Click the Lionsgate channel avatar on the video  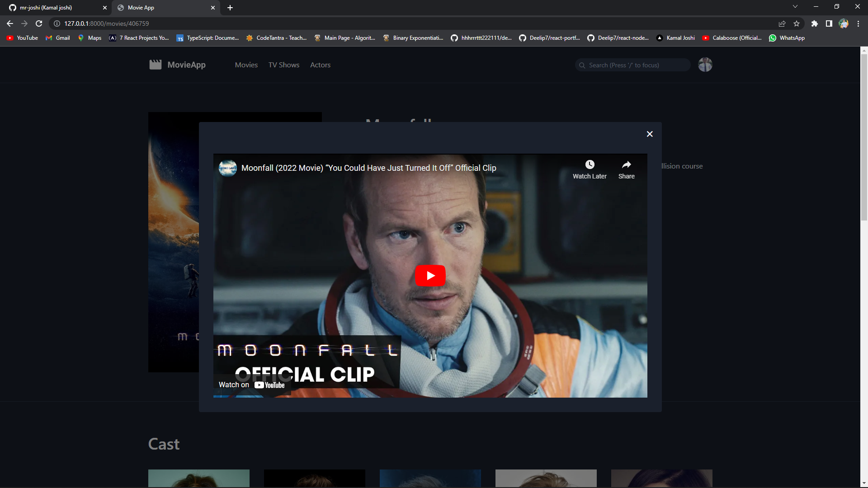point(228,168)
